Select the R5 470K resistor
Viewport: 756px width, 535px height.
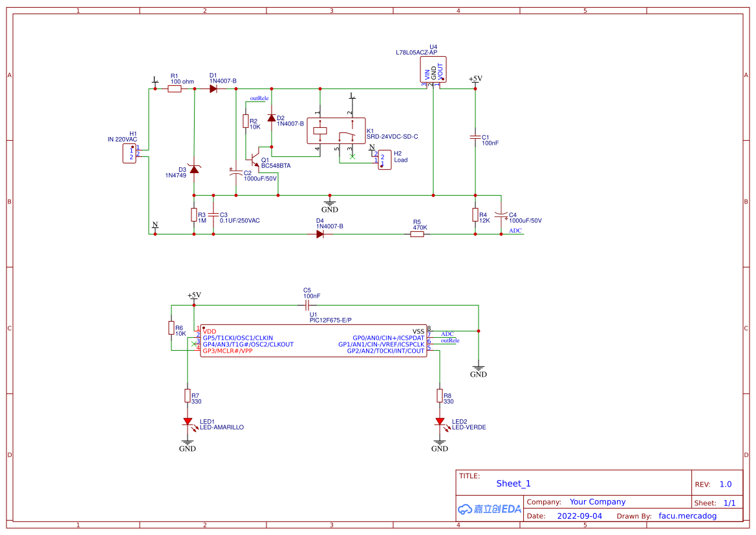pyautogui.click(x=417, y=235)
